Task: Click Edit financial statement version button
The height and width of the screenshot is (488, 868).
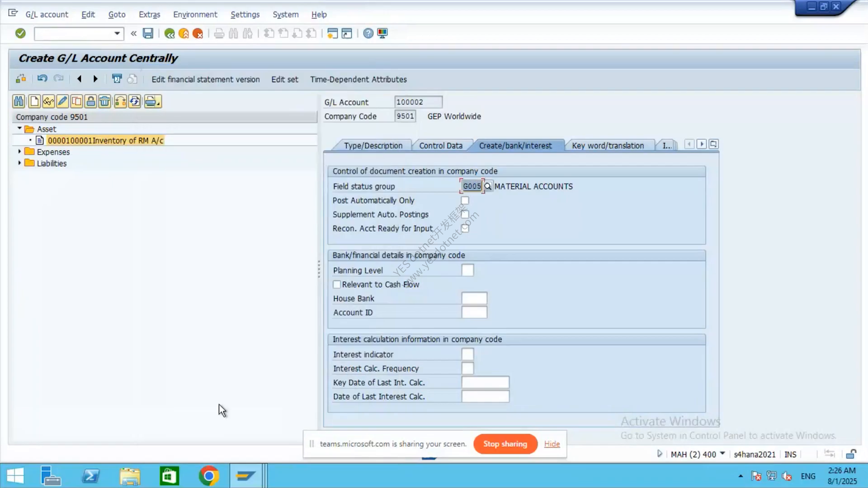Action: click(x=206, y=79)
